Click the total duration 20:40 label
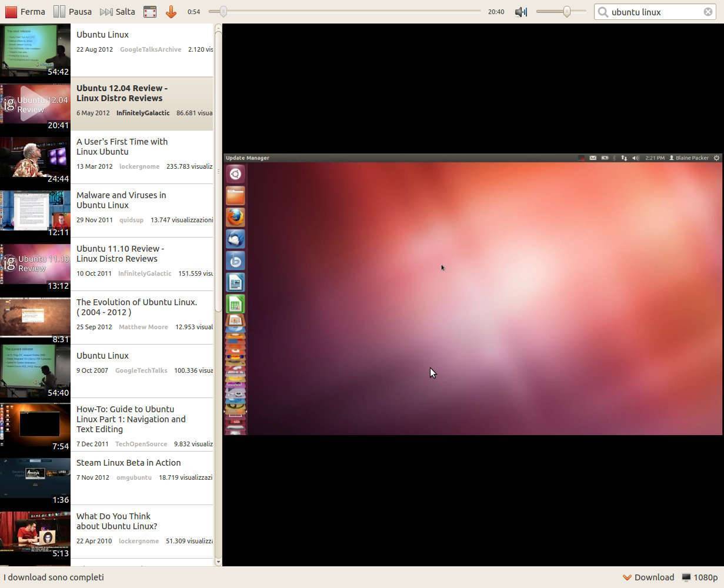Image resolution: width=724 pixels, height=588 pixels. [496, 12]
